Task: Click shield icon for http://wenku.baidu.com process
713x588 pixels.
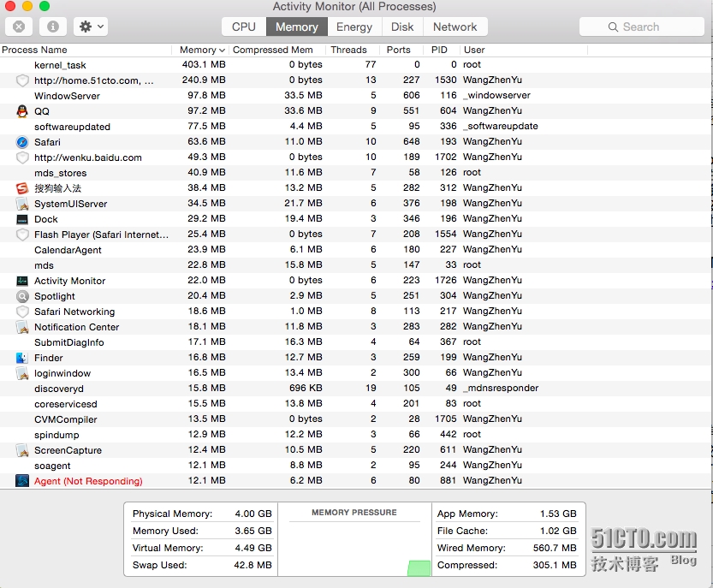Action: pyautogui.click(x=22, y=157)
